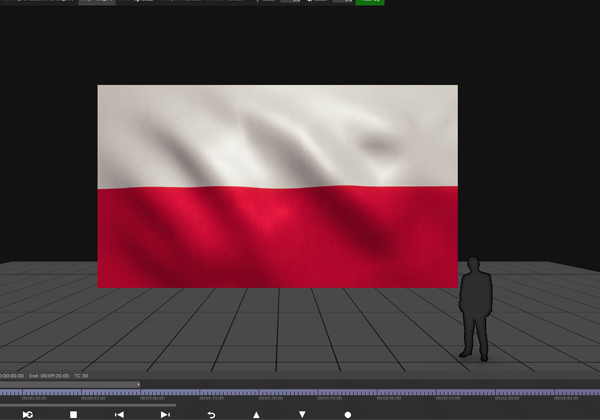Click the upward triangle icon
The height and width of the screenshot is (420, 600).
pyautogui.click(x=256, y=414)
